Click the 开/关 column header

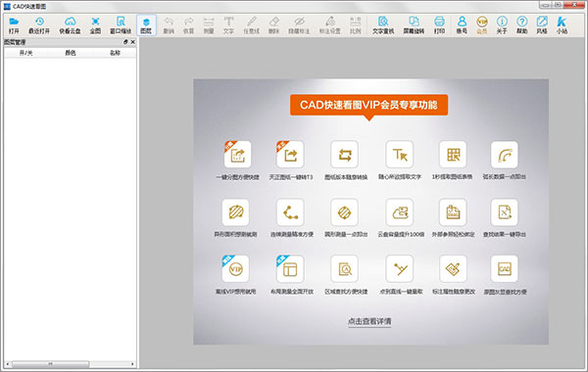[x=25, y=53]
